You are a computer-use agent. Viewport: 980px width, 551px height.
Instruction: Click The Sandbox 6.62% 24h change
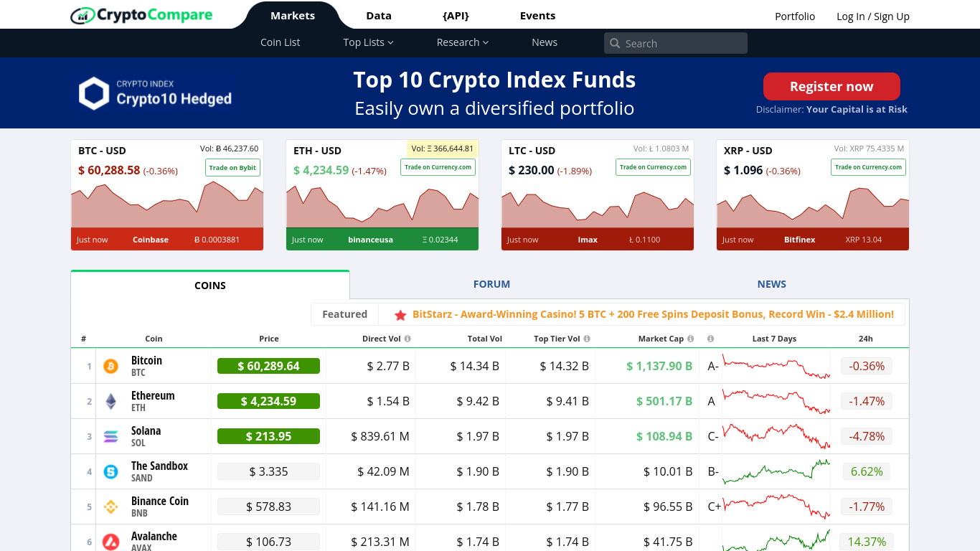(x=867, y=471)
